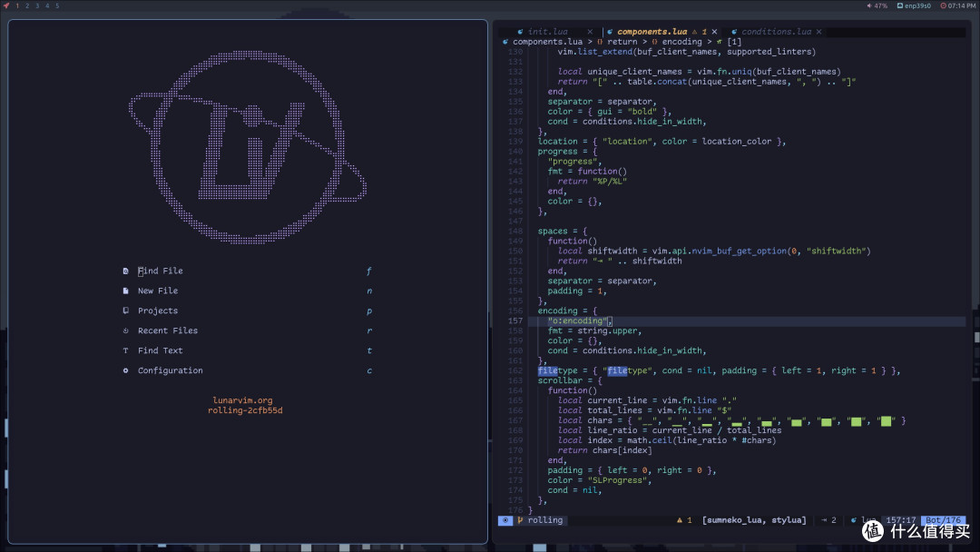Click the New File document icon
This screenshot has height=552, width=980.
click(125, 291)
